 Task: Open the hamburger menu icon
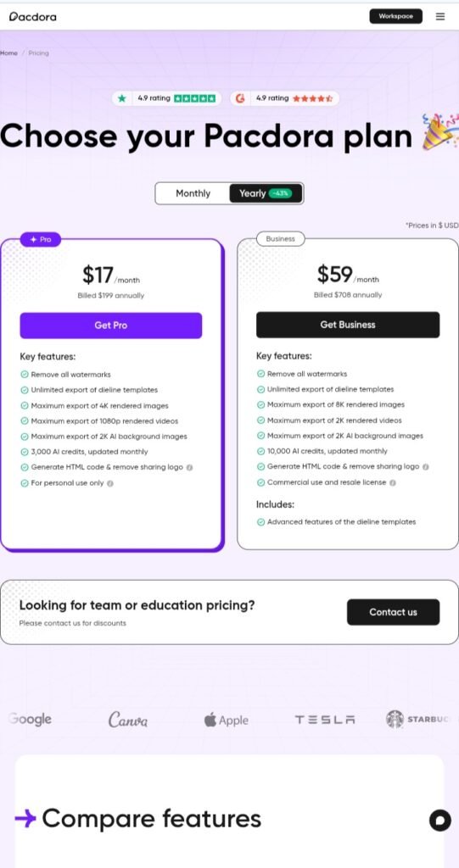click(440, 17)
